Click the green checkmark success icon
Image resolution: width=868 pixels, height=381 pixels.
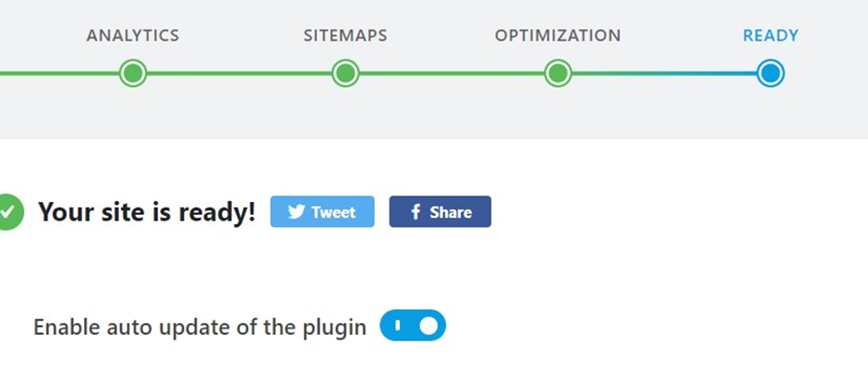tap(7, 211)
